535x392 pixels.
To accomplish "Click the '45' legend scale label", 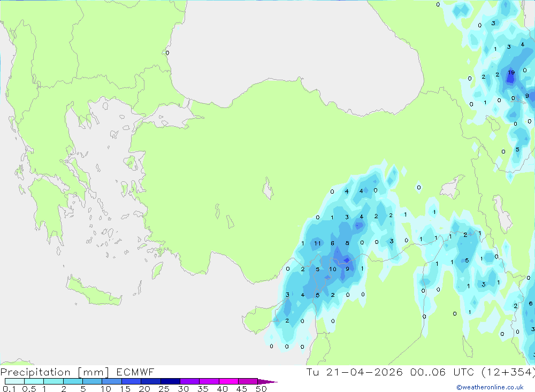I will click(242, 389).
